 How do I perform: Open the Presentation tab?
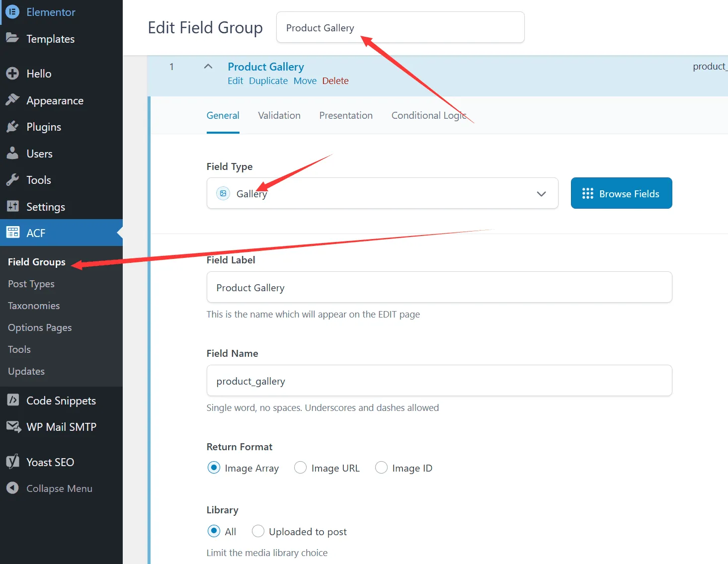pyautogui.click(x=345, y=115)
